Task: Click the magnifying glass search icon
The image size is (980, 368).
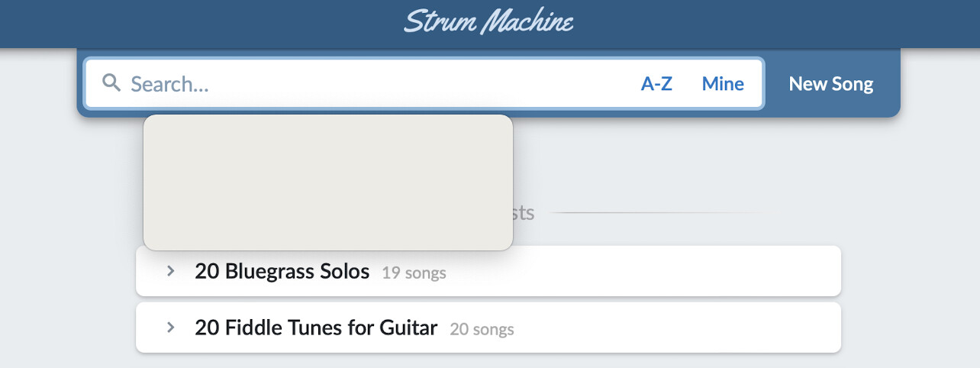Action: click(x=112, y=82)
